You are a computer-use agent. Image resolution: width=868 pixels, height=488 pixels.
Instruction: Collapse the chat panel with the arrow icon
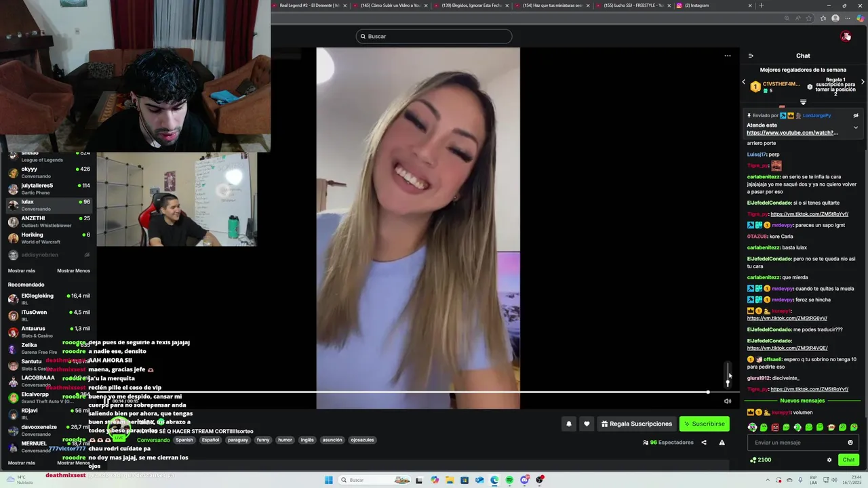(751, 56)
